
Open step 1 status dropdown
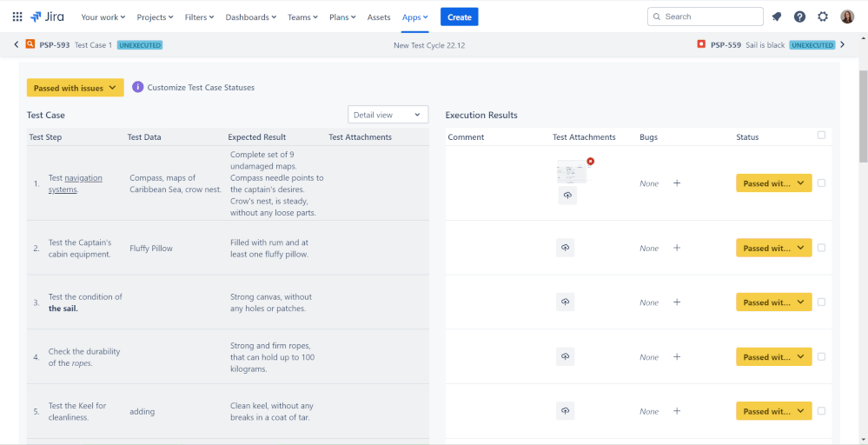(x=774, y=183)
